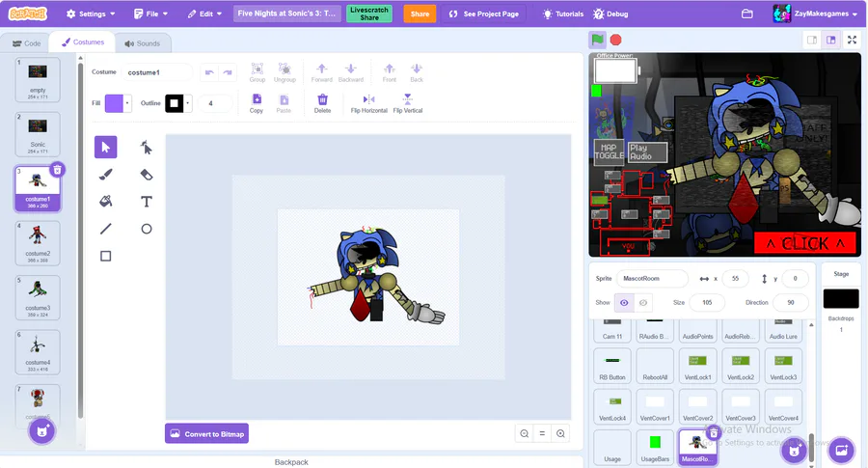Click the outline width field showing 4
The image size is (868, 468).
coord(215,103)
